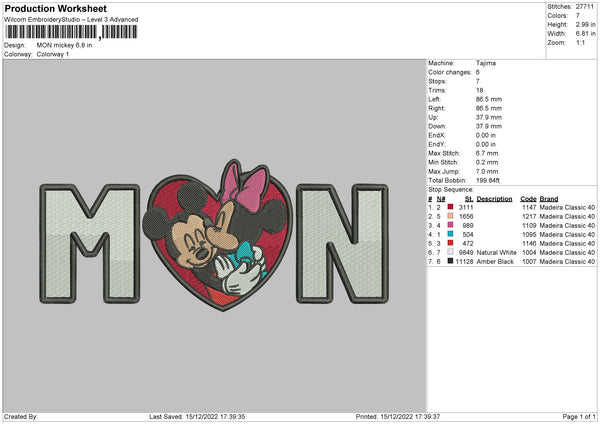Click the 'Amber Black' description
The height and width of the screenshot is (424, 600).
point(495,262)
